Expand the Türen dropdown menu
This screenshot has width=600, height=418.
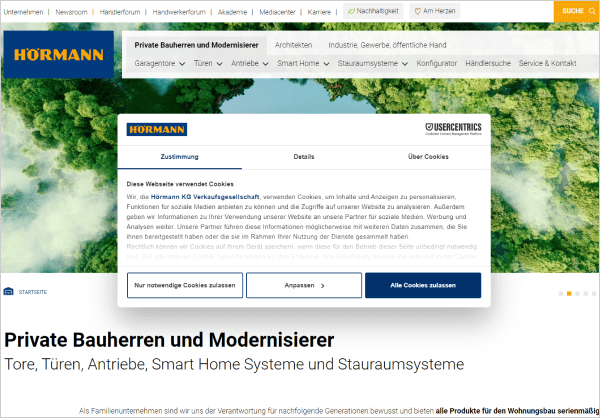[209, 63]
